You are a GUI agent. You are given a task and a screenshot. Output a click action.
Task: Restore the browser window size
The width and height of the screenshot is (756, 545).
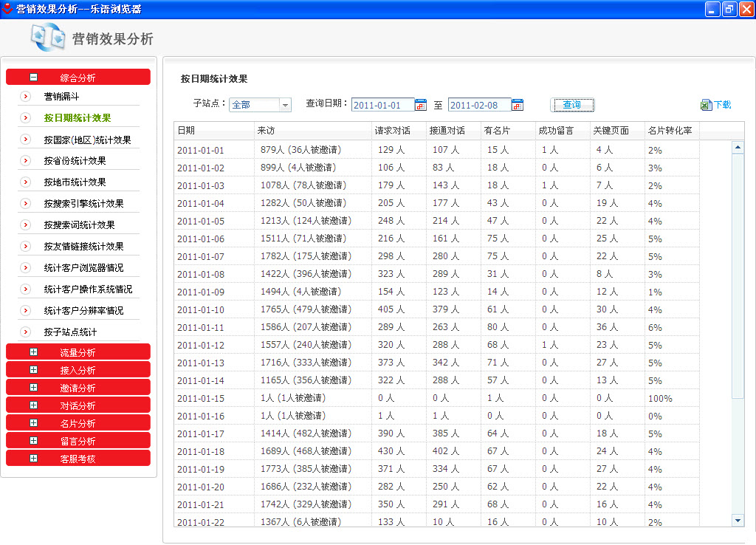729,9
